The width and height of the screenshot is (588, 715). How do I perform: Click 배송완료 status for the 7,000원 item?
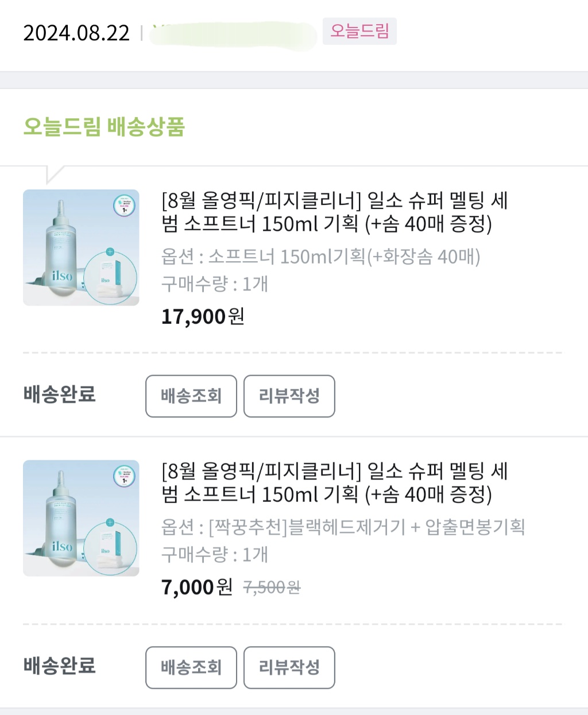(x=60, y=666)
